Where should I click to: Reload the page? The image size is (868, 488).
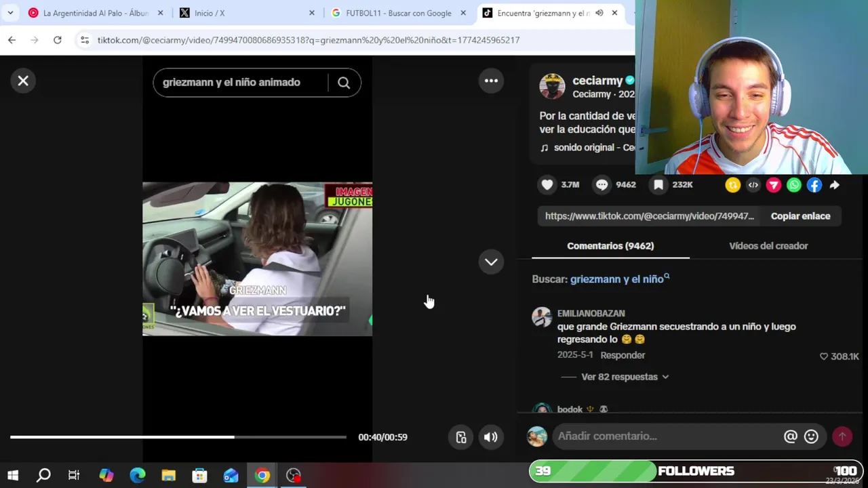tap(58, 40)
